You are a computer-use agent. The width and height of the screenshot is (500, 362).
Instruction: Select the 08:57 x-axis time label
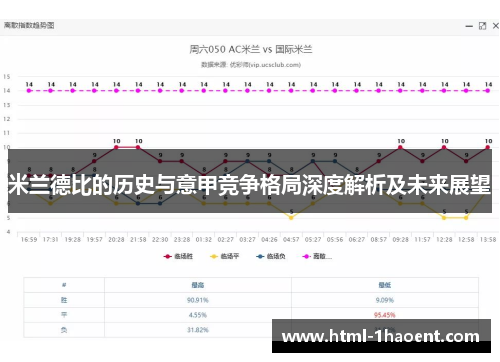(379, 240)
